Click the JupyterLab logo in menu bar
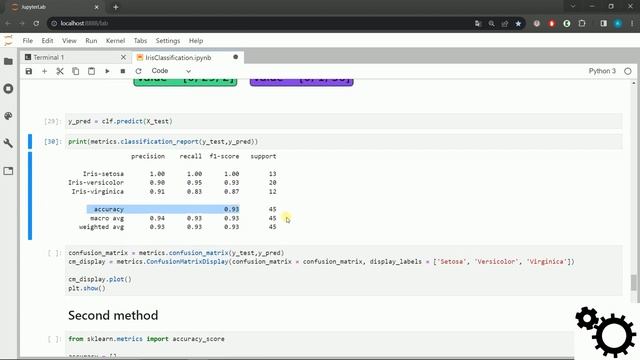The height and width of the screenshot is (360, 640). (x=8, y=40)
